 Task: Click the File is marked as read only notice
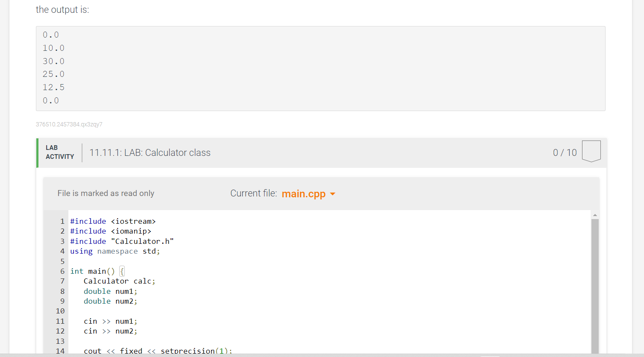pyautogui.click(x=106, y=193)
